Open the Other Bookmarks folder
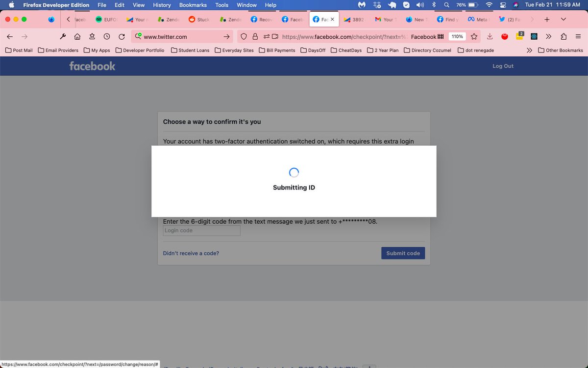The width and height of the screenshot is (588, 368). pyautogui.click(x=560, y=50)
